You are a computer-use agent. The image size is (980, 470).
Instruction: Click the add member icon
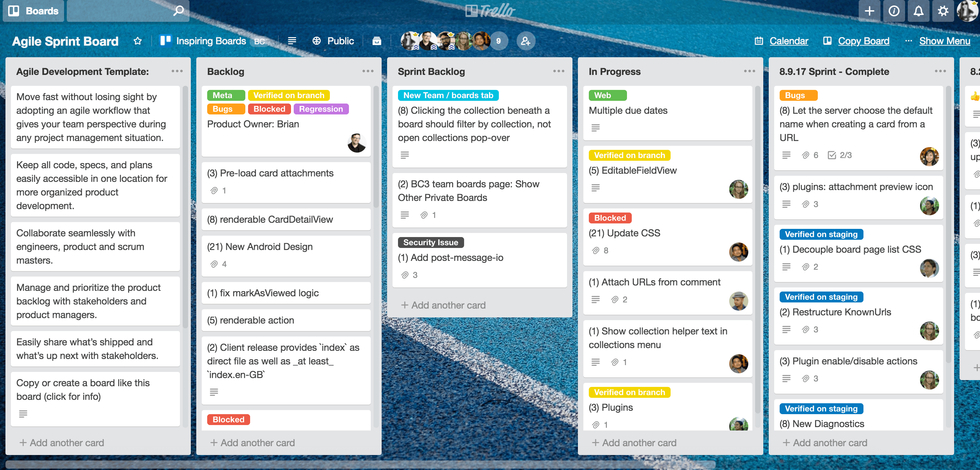(x=524, y=41)
